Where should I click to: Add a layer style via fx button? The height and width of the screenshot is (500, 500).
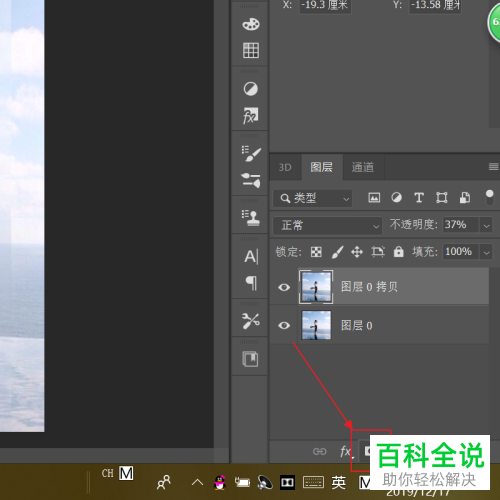347,452
